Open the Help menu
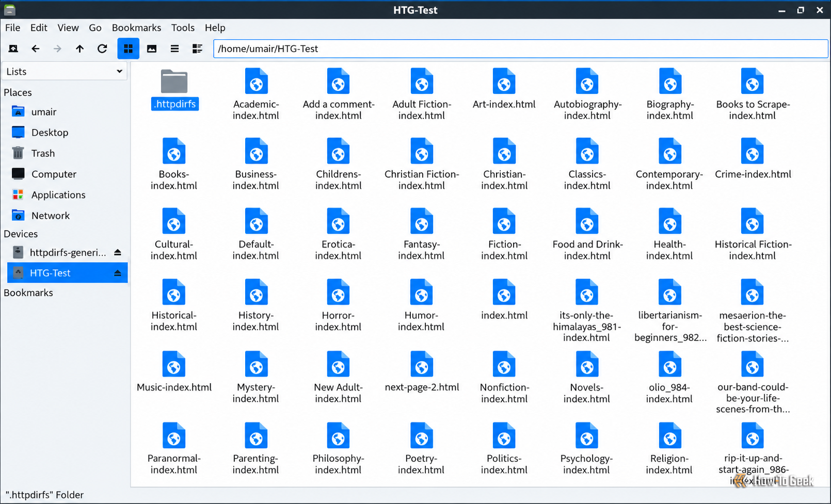 (215, 27)
